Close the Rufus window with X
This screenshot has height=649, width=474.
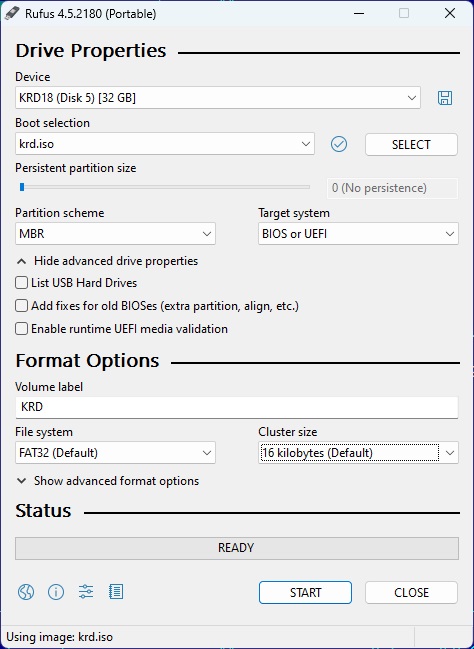[x=450, y=13]
